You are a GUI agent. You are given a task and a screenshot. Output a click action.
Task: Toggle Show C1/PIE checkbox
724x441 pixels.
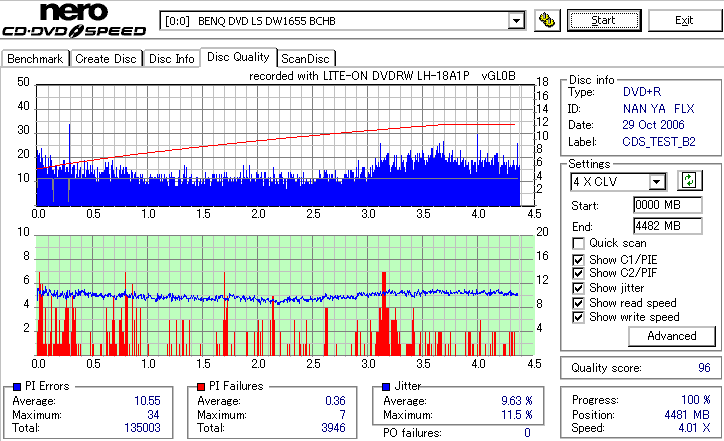pos(578,260)
